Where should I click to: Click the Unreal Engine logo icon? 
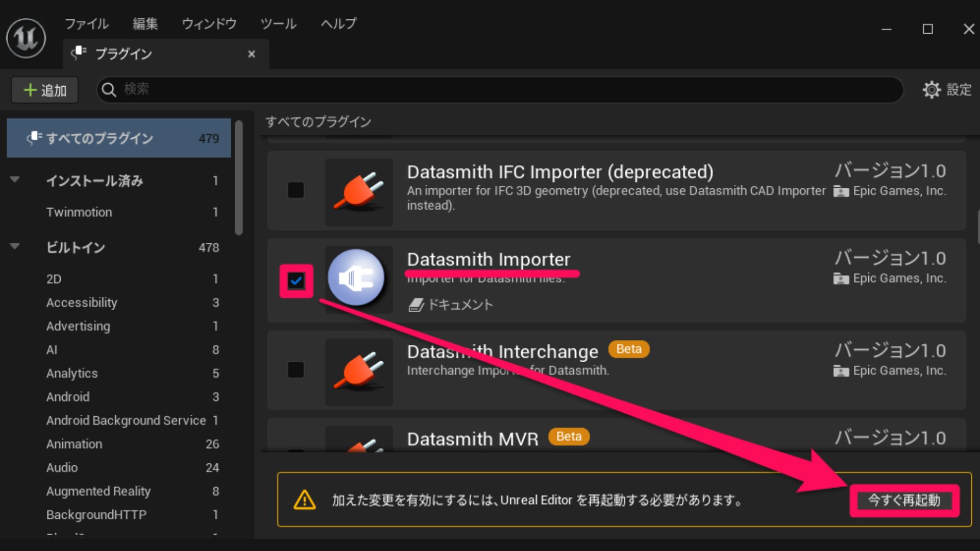point(26,38)
